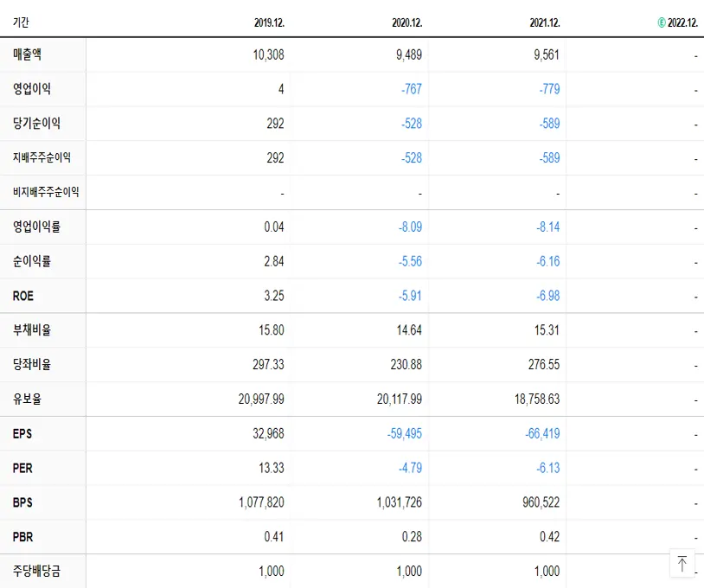The width and height of the screenshot is (704, 588).
Task: Click the 순이익률 row label
Action: 32,261
